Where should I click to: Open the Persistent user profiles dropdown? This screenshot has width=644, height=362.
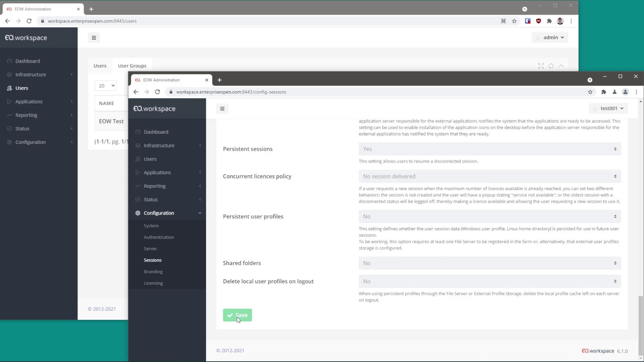tap(489, 217)
